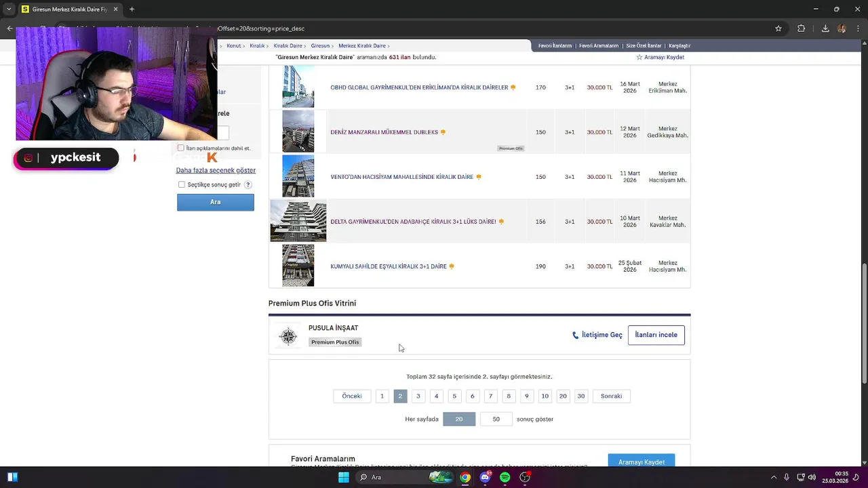Click the İlanları İncele button
This screenshot has height=488, width=868.
656,335
